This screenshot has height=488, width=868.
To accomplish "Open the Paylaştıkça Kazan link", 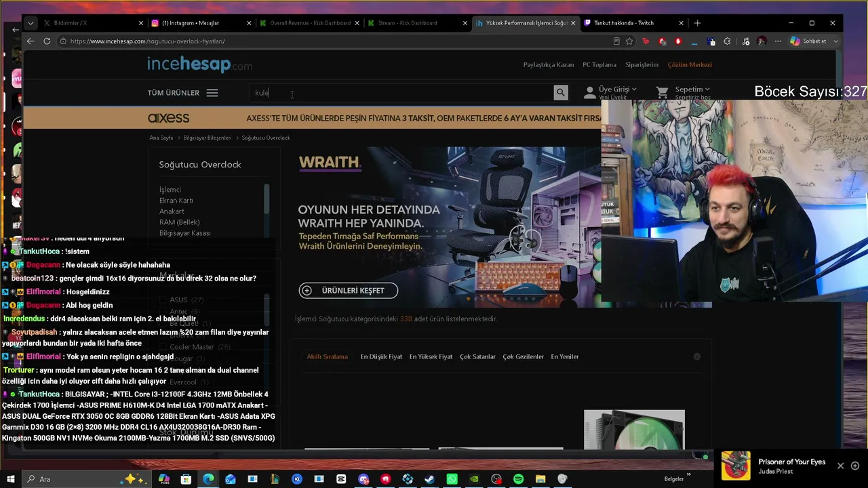I will click(549, 65).
